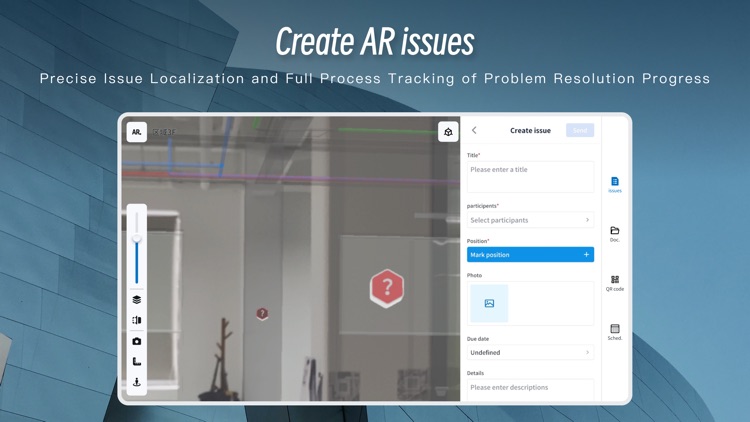Open the layers stack tool
The image size is (750, 422).
[x=137, y=300]
